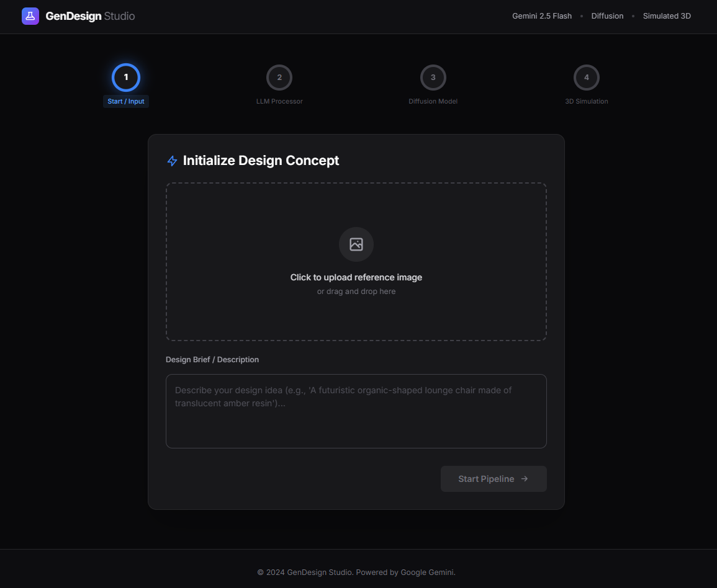
Task: Click the image upload icon
Action: pyautogui.click(x=356, y=244)
